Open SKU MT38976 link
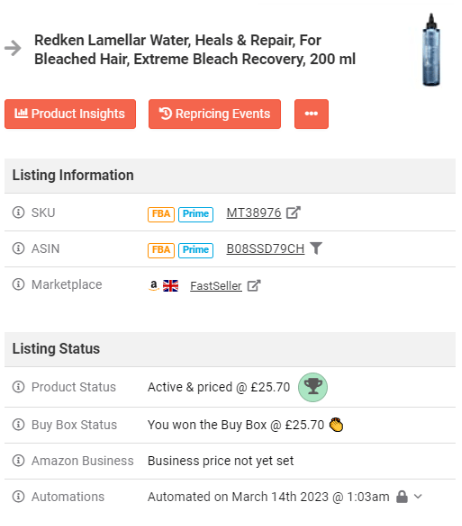Image resolution: width=462 pixels, height=526 pixels. [x=254, y=213]
